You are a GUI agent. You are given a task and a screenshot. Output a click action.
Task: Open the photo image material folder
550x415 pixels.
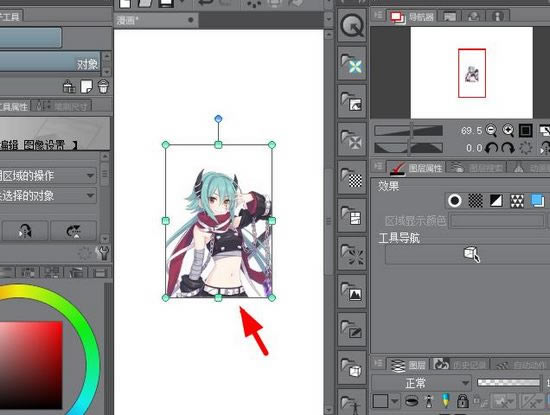[352, 291]
